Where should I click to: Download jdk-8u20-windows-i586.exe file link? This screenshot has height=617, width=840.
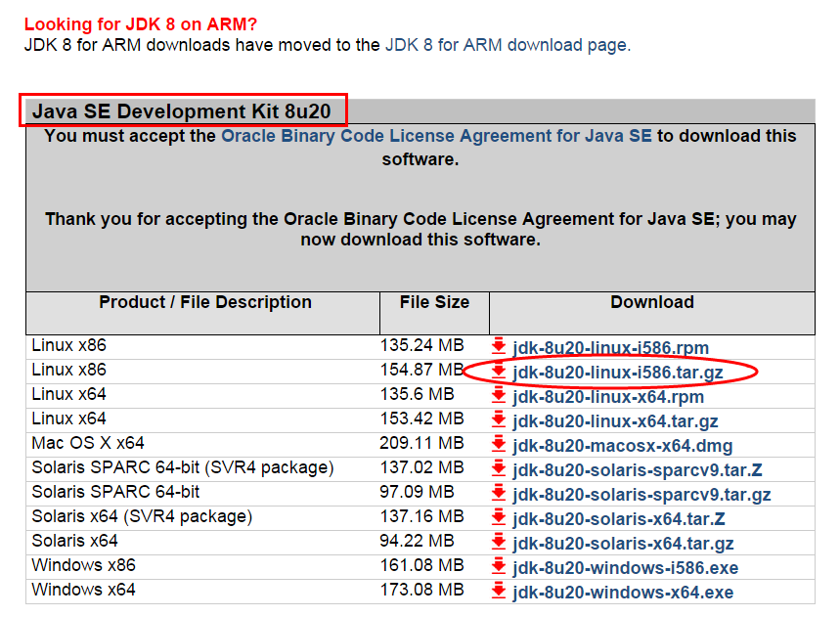click(625, 568)
